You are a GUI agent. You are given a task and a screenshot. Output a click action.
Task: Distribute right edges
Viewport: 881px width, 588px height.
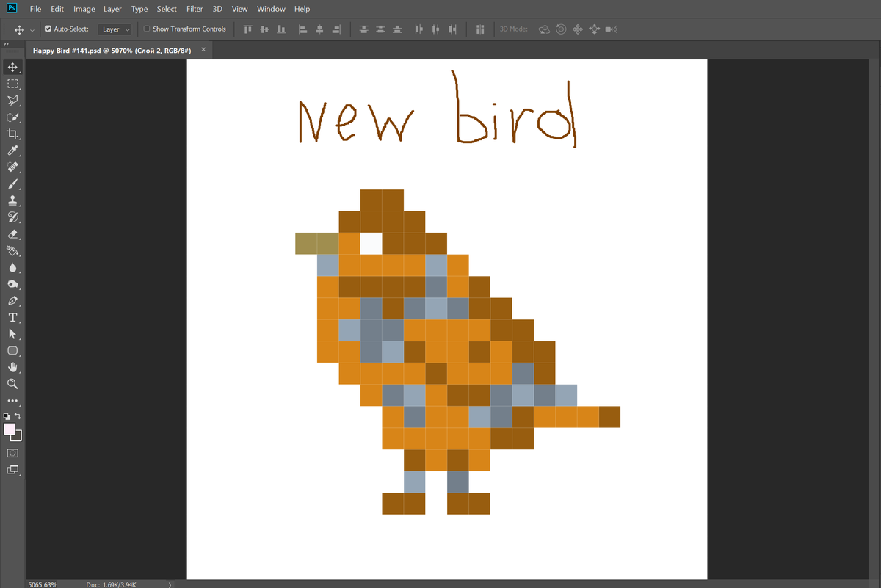click(x=453, y=29)
